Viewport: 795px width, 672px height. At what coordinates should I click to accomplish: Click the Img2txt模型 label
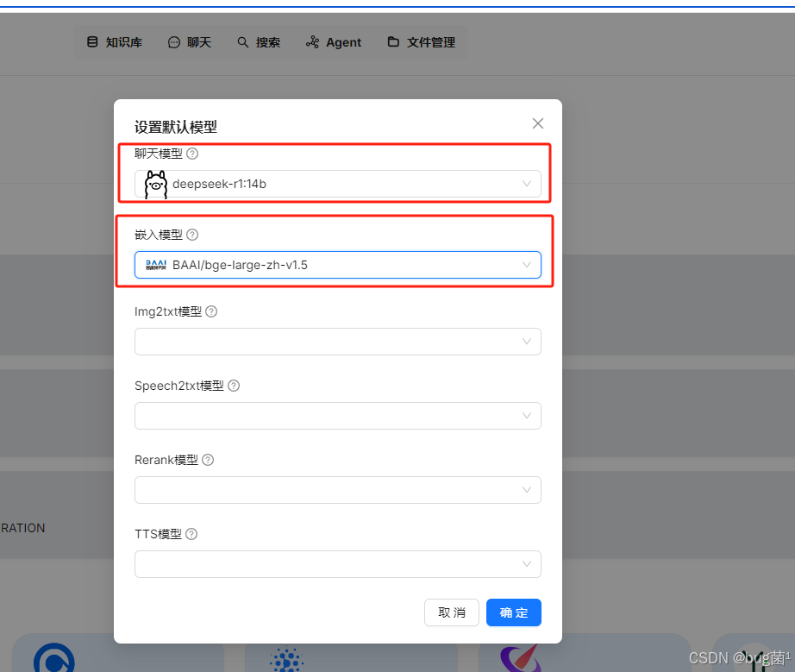[x=168, y=311]
